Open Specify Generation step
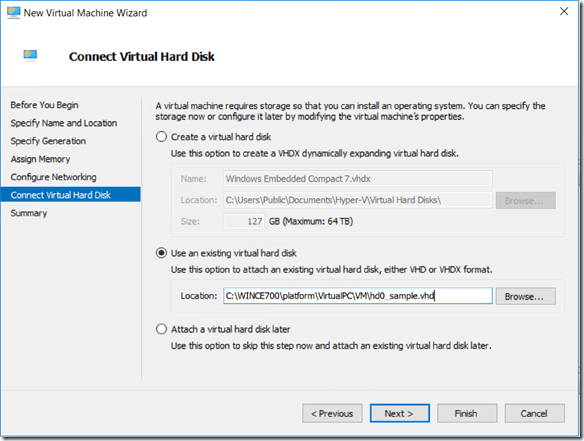This screenshot has width=584, height=441. (x=48, y=141)
